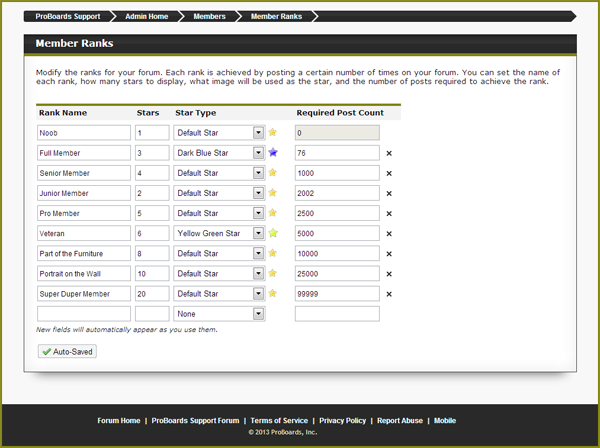Click the post count field showing 2500

pos(337,213)
